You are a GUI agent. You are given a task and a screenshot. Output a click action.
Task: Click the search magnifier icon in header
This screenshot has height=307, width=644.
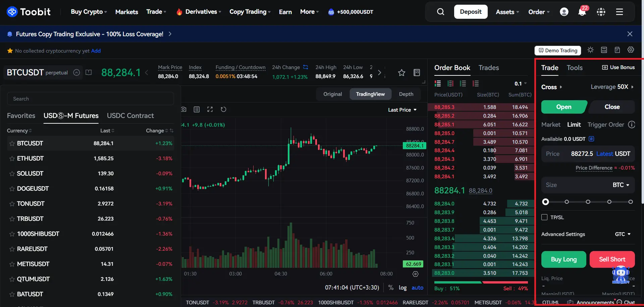tap(440, 12)
